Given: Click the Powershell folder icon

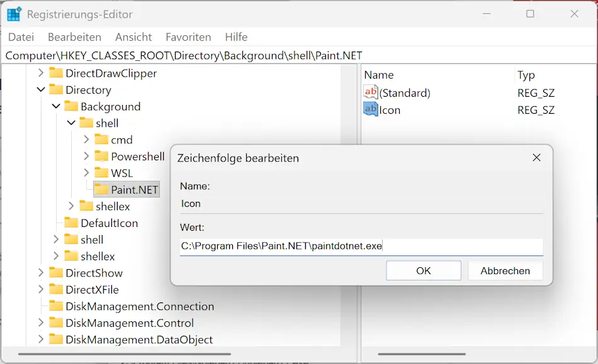Looking at the screenshot, I should [101, 156].
